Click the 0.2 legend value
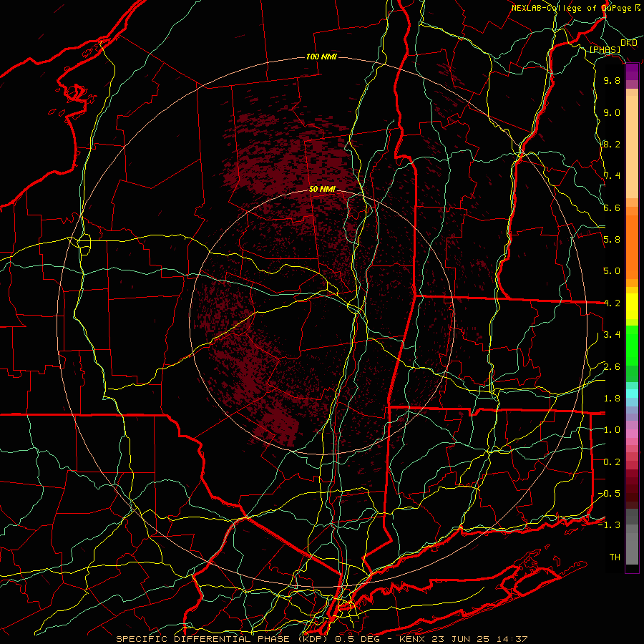Screen dimensions: 644x644 612,462
